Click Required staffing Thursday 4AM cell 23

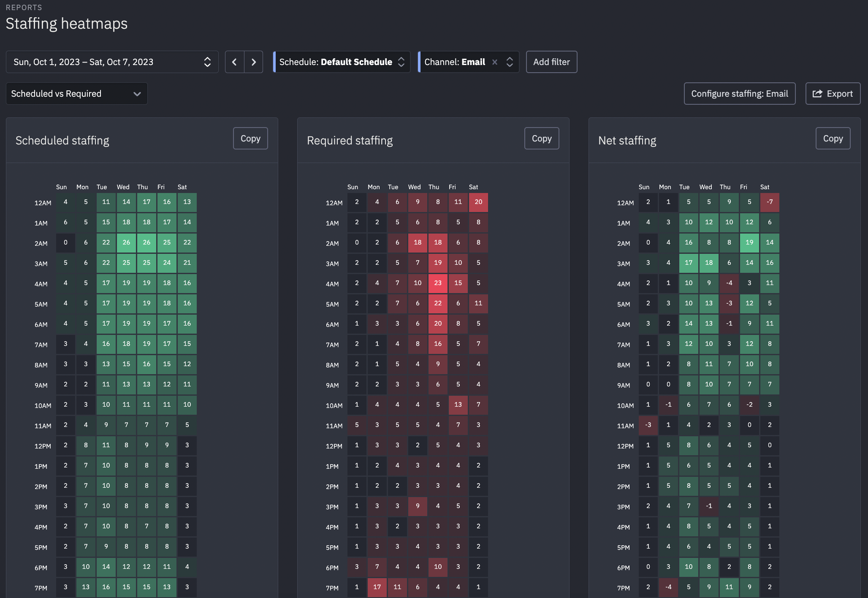(438, 283)
